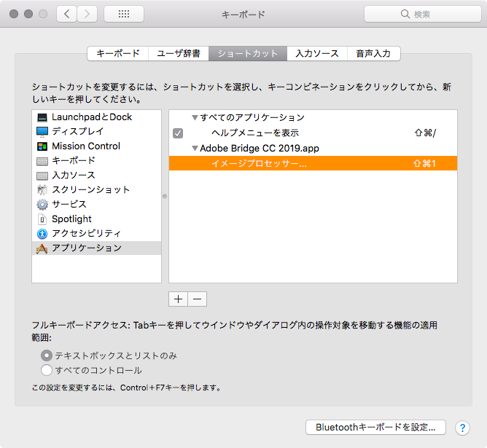The height and width of the screenshot is (448, 487).
Task: Select the イメージプロセッサー… shortcut row
Action: (313, 163)
